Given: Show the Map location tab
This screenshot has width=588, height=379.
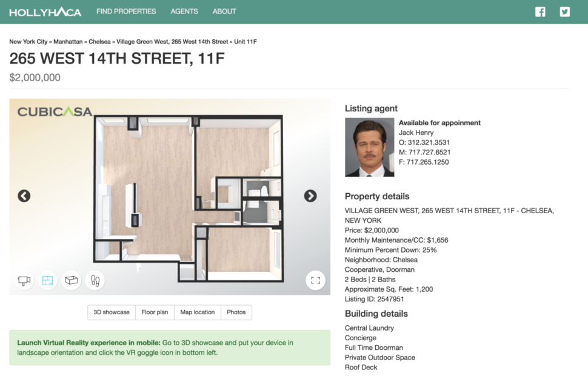Looking at the screenshot, I should pos(198,312).
